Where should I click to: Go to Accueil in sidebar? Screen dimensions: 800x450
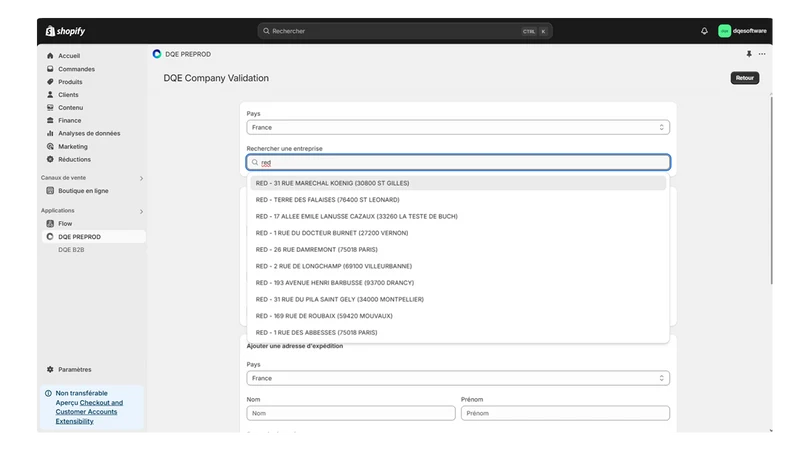[69, 56]
